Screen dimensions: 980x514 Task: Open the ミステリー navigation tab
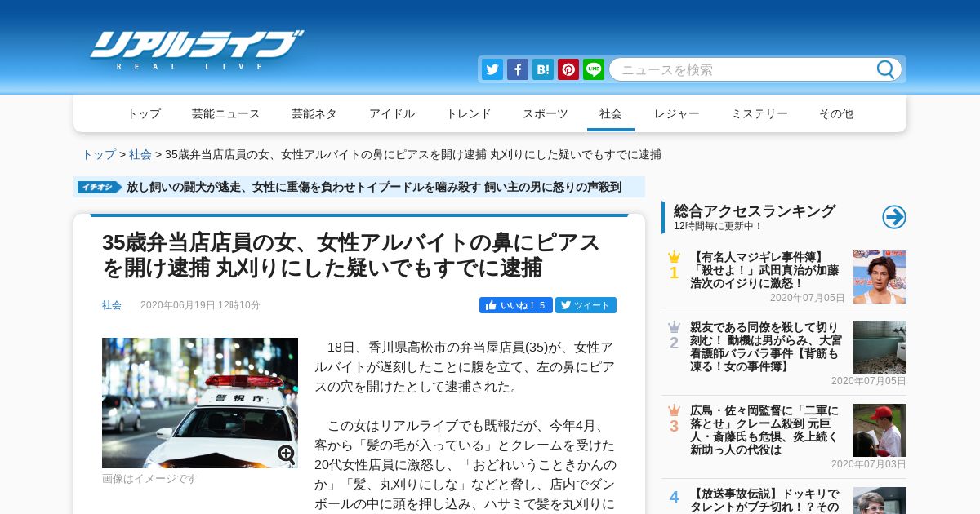tap(759, 113)
